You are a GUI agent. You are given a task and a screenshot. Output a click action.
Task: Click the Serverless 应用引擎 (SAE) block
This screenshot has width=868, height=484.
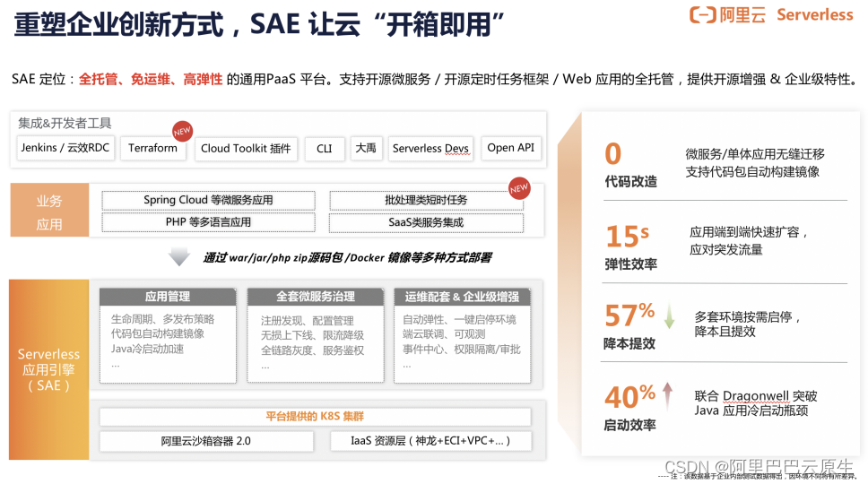tap(48, 369)
